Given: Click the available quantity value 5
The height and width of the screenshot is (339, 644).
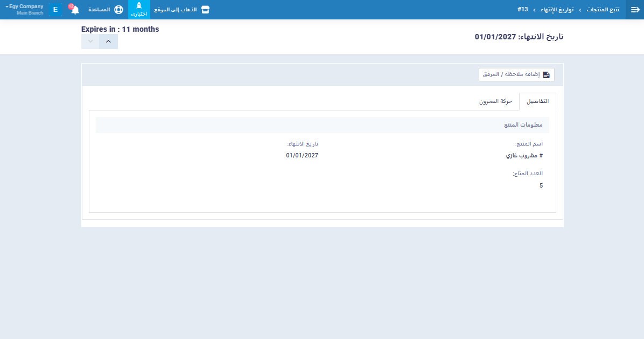Looking at the screenshot, I should coord(541,185).
